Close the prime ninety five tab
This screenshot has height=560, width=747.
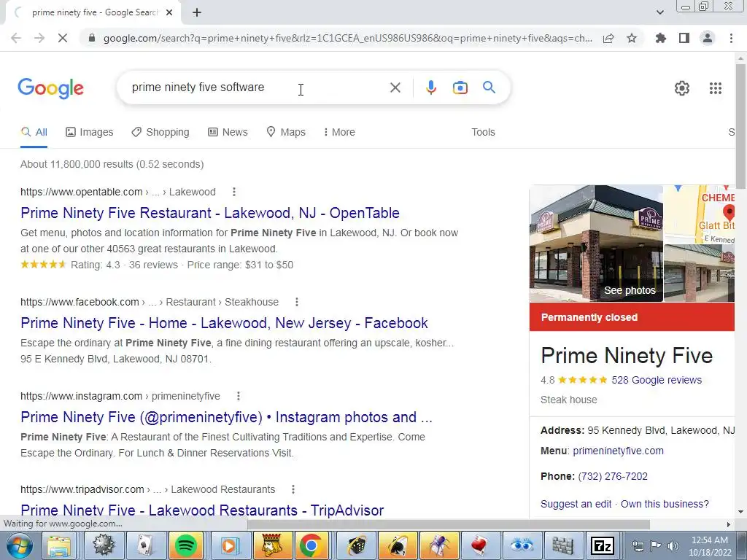(x=169, y=12)
